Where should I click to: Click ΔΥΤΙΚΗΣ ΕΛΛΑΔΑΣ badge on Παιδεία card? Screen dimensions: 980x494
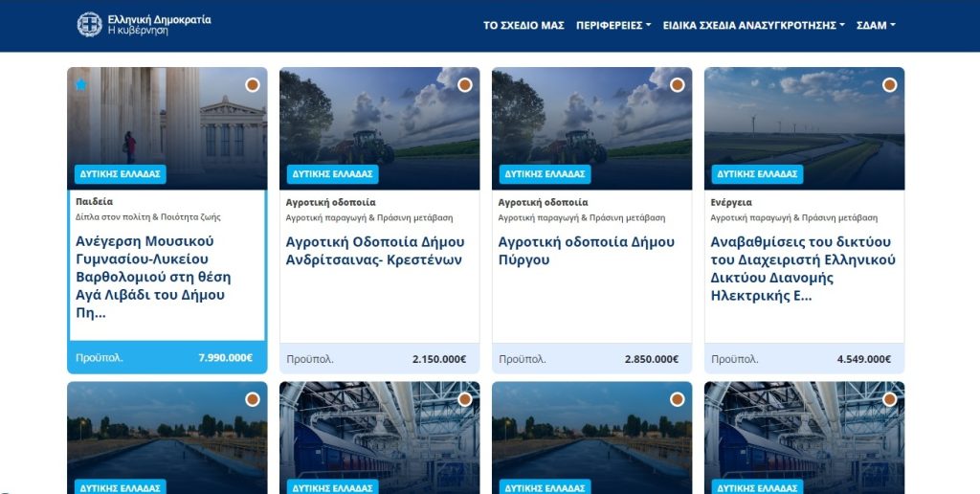[x=120, y=174]
